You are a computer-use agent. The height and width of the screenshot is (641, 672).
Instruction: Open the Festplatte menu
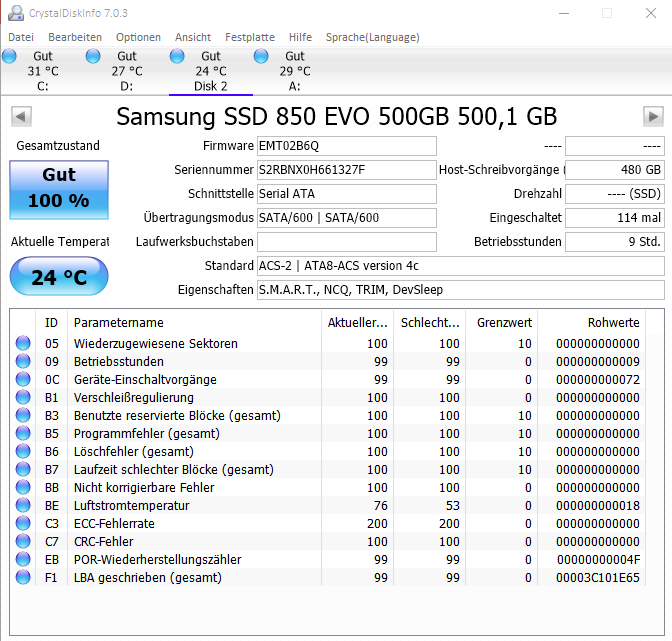(250, 37)
